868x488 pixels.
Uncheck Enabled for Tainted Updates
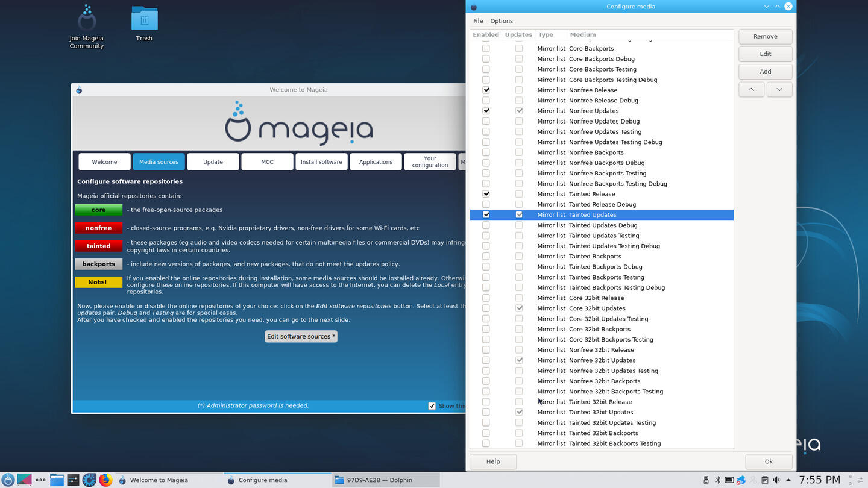point(486,214)
